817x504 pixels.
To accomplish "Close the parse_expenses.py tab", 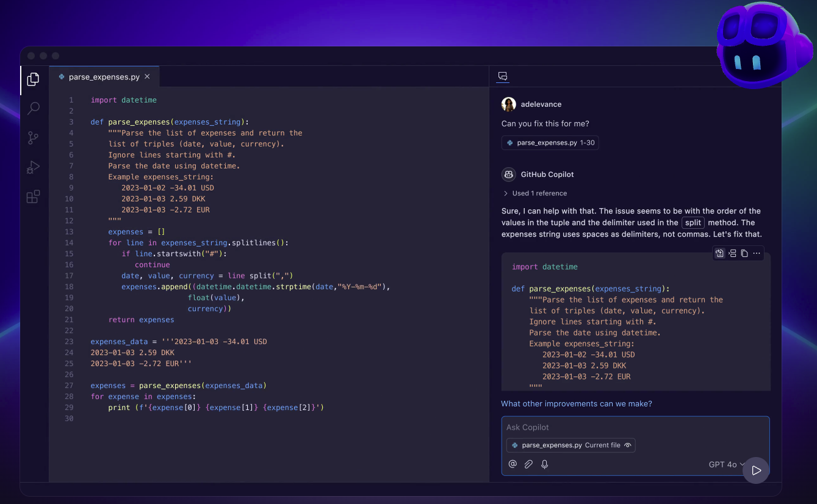I will click(146, 77).
